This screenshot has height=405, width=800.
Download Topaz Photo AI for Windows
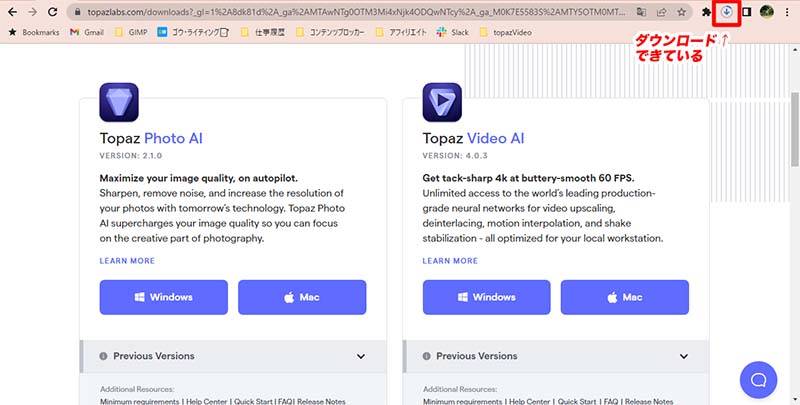[x=164, y=297]
